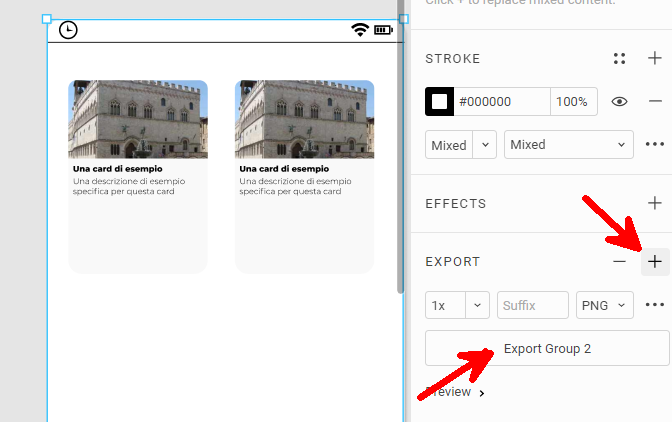Image resolution: width=672 pixels, height=422 pixels.
Task: Toggle stroke visibility eye icon
Action: [619, 101]
